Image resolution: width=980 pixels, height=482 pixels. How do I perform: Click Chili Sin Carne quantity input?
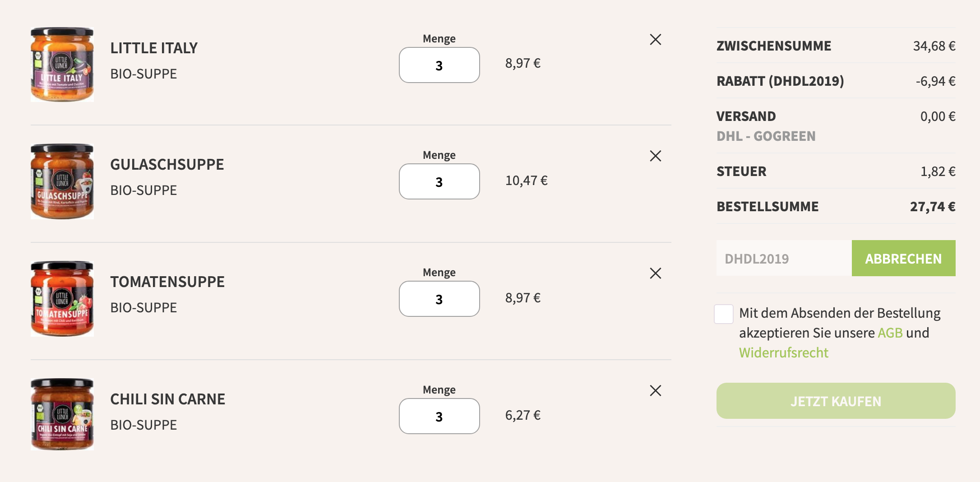(x=439, y=416)
